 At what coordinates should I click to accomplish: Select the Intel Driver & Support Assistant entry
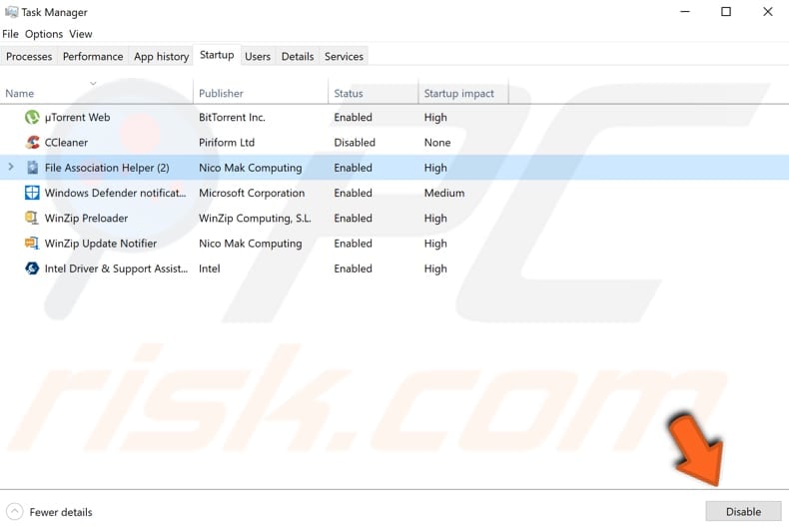click(116, 268)
